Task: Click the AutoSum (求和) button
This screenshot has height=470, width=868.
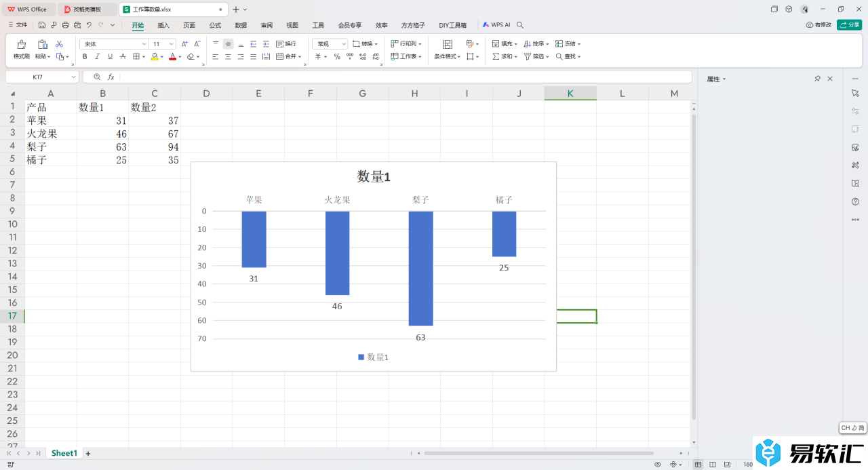Action: click(505, 57)
